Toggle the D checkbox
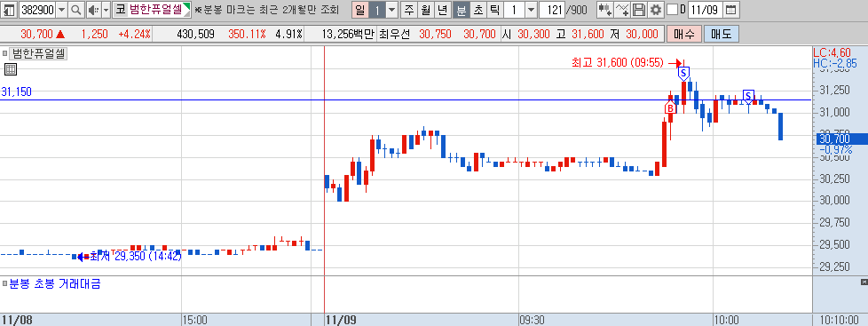The image size is (868, 326). pos(672,10)
